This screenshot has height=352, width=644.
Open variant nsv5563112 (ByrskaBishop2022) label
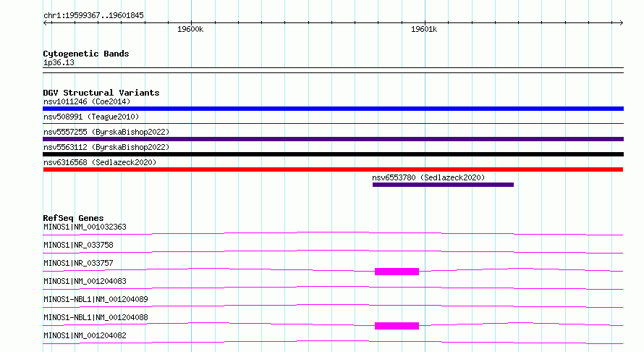[x=106, y=147]
